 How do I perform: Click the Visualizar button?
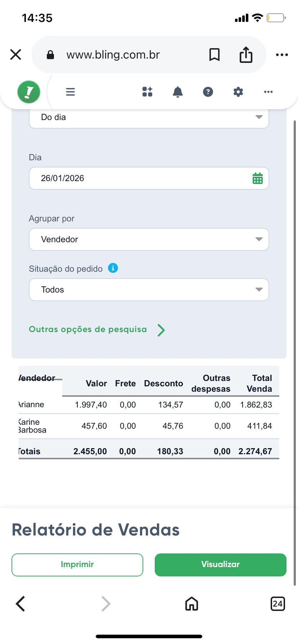pyautogui.click(x=221, y=565)
